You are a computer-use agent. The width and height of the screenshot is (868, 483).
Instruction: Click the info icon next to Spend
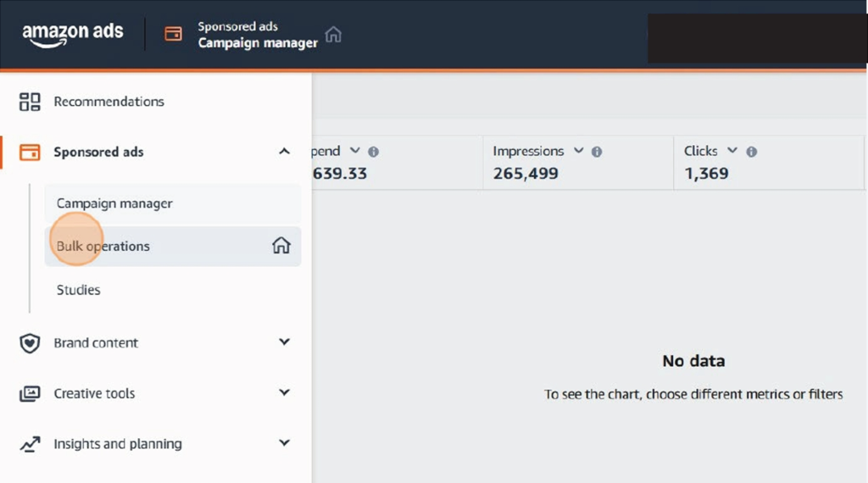point(374,152)
